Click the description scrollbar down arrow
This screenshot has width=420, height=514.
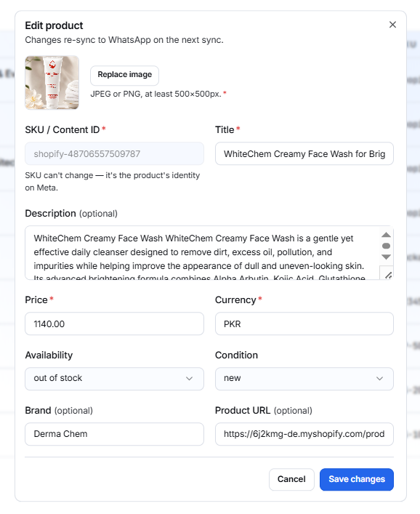point(387,257)
